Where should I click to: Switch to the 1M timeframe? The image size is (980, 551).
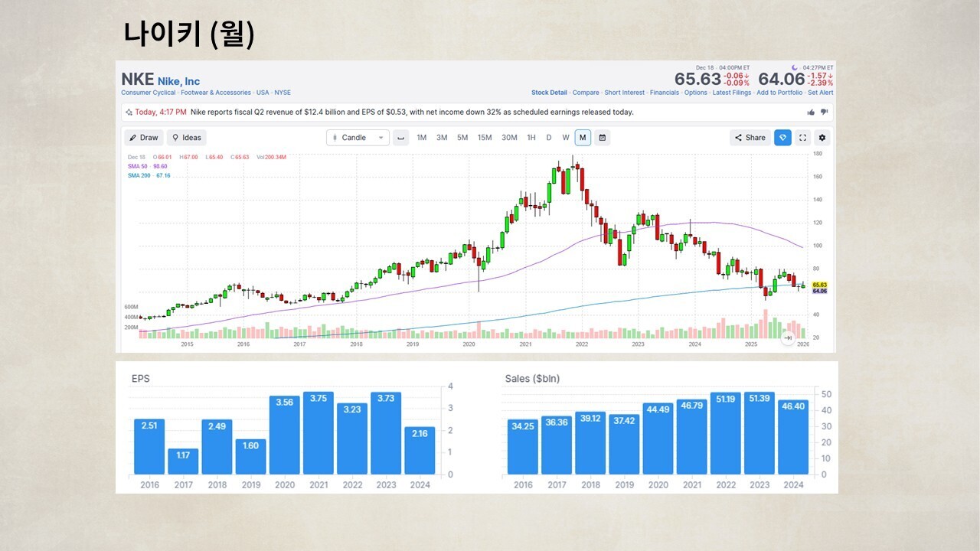422,138
